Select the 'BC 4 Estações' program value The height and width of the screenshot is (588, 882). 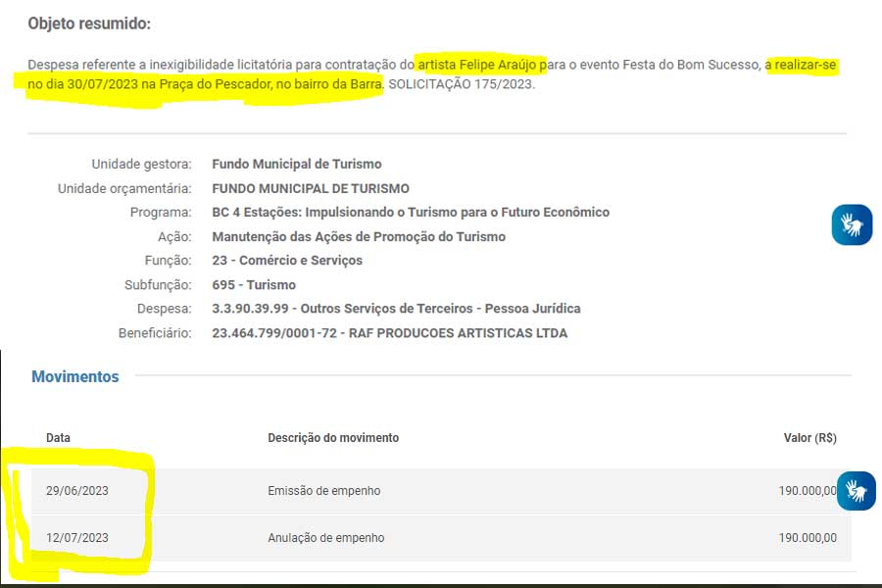411,212
